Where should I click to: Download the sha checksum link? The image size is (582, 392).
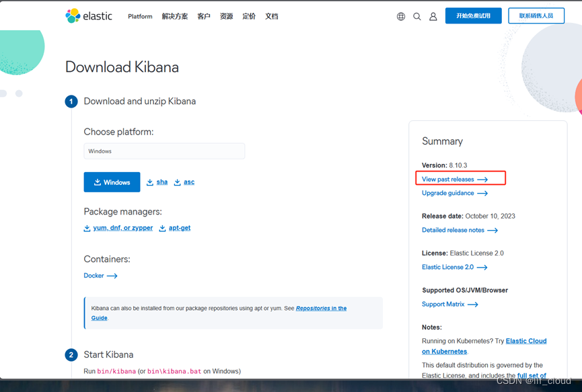(157, 182)
